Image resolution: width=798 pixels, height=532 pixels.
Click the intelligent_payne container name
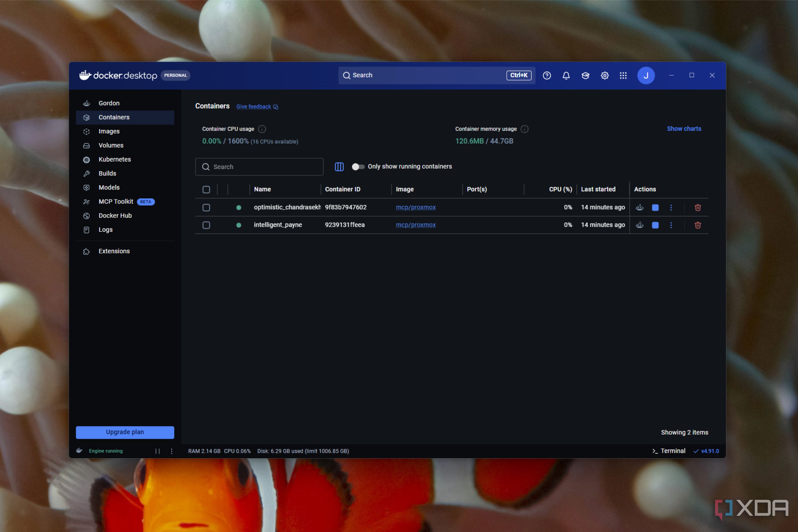(x=277, y=225)
